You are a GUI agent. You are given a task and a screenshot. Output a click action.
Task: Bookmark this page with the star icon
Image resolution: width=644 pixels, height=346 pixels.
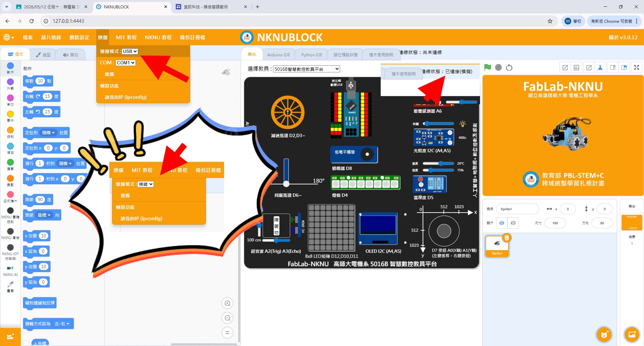point(550,21)
